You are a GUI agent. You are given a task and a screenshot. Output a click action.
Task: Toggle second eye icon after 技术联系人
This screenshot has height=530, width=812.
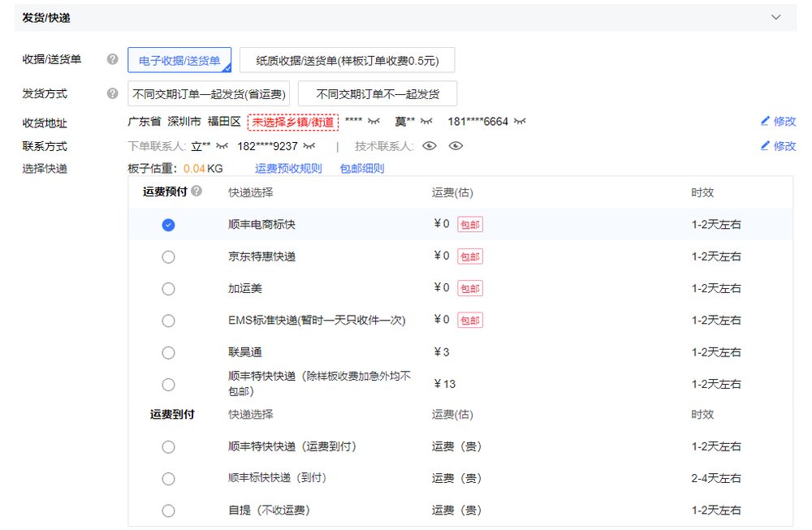coord(456,146)
